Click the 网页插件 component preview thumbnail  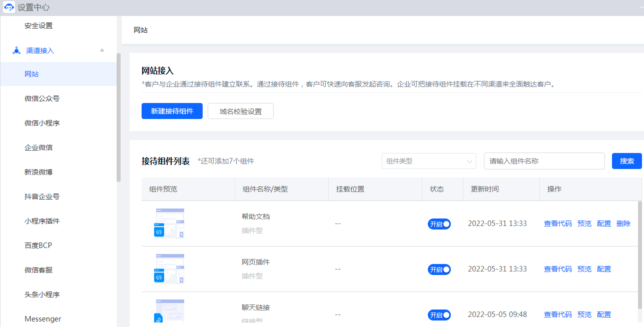(x=169, y=269)
